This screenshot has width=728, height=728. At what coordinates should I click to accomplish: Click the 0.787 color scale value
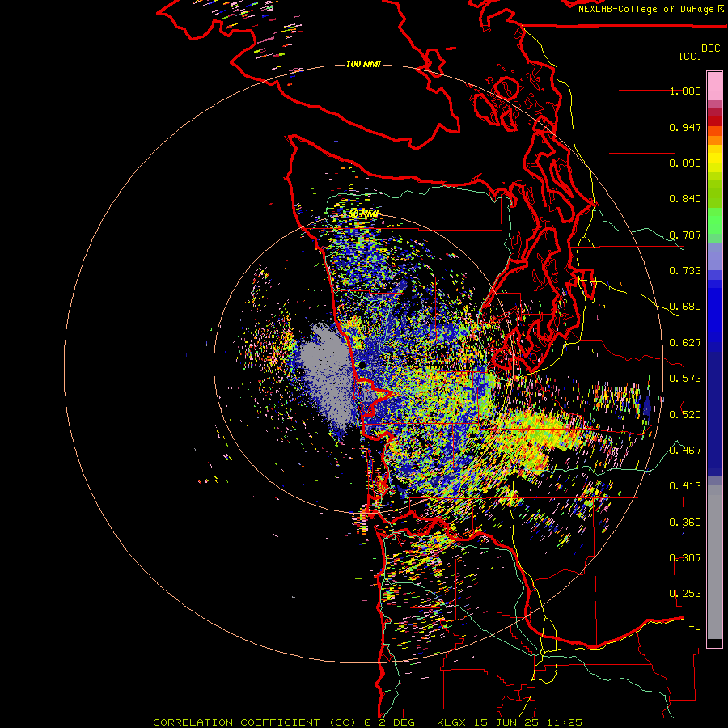click(685, 235)
